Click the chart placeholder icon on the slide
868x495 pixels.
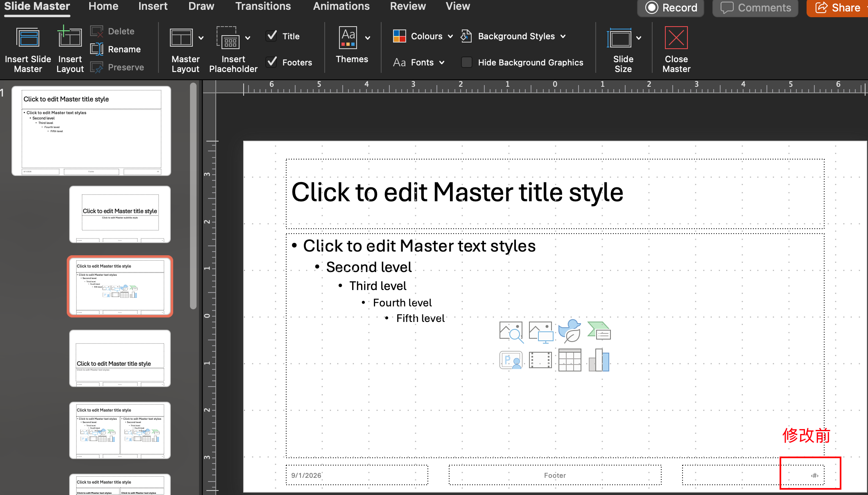599,360
